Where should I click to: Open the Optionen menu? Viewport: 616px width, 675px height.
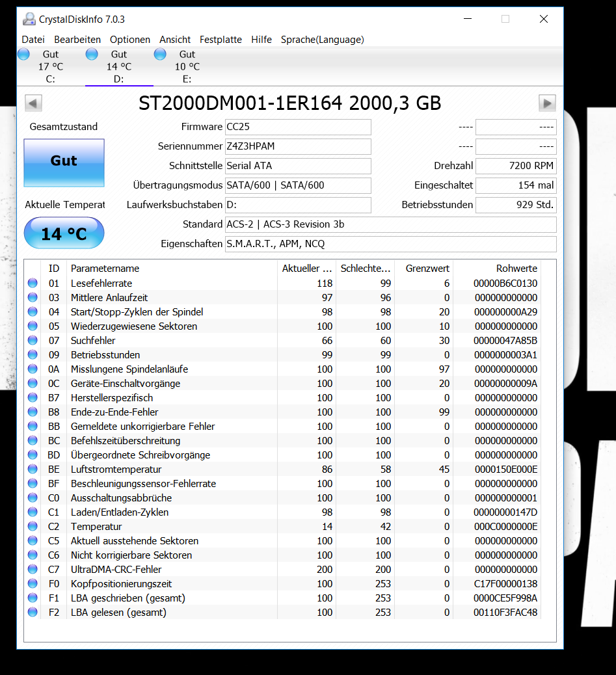tap(130, 40)
